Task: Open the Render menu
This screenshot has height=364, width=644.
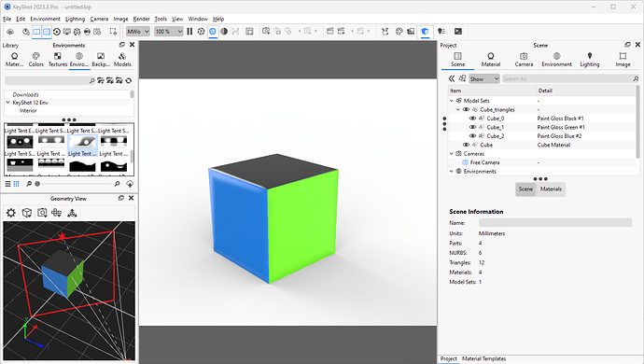Action: tap(141, 19)
